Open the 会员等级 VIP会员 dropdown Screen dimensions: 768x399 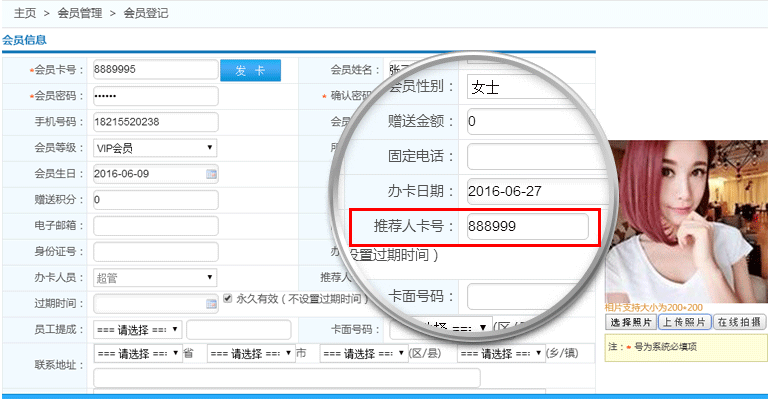[155, 148]
